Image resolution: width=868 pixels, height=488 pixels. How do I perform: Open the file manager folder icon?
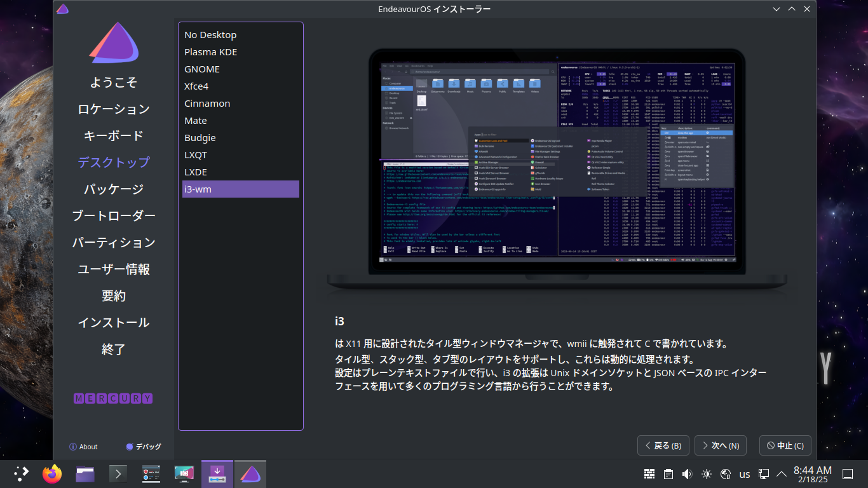coord(85,473)
